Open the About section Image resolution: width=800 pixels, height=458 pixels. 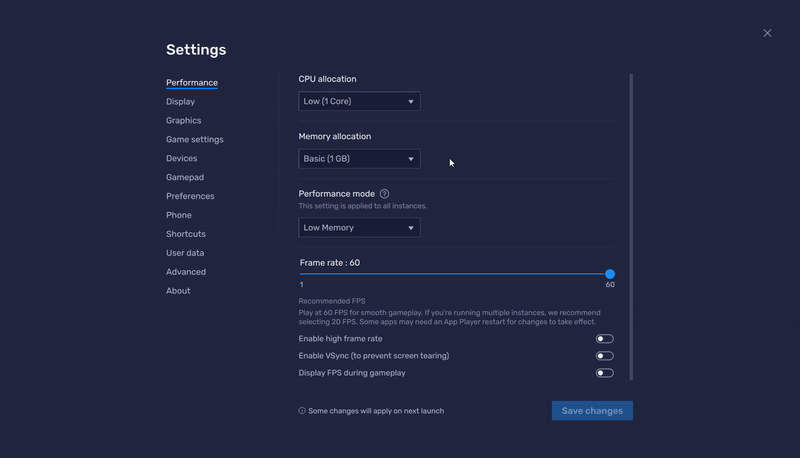coord(178,291)
